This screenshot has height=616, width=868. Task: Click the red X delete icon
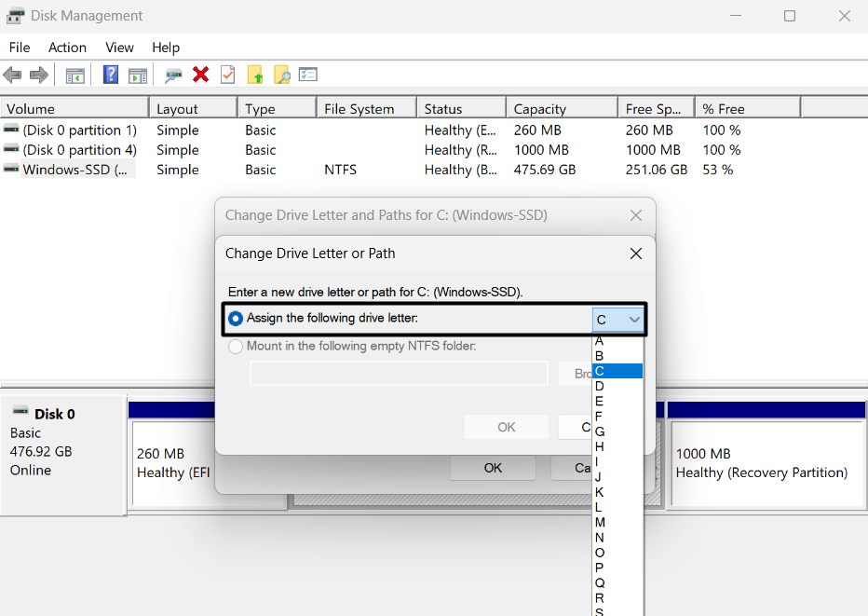200,75
